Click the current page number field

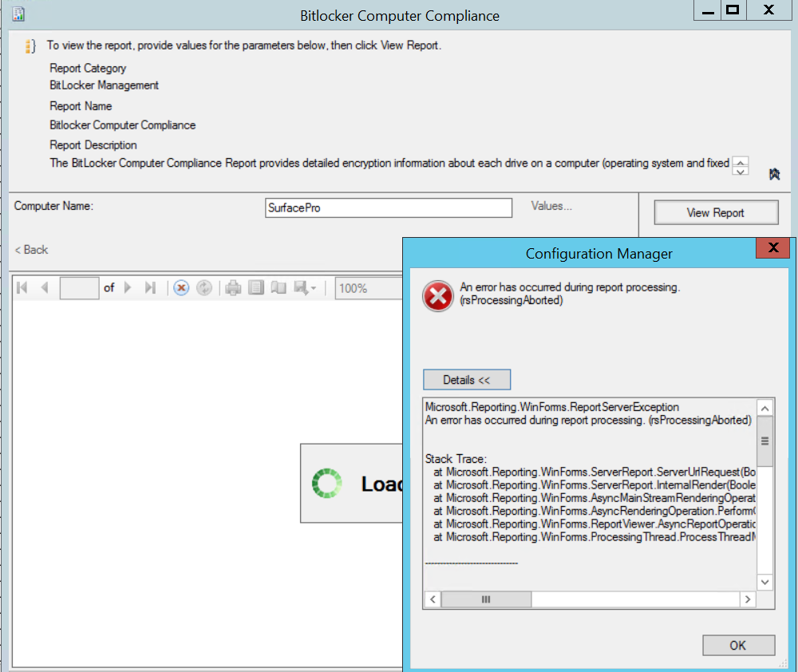click(x=79, y=288)
